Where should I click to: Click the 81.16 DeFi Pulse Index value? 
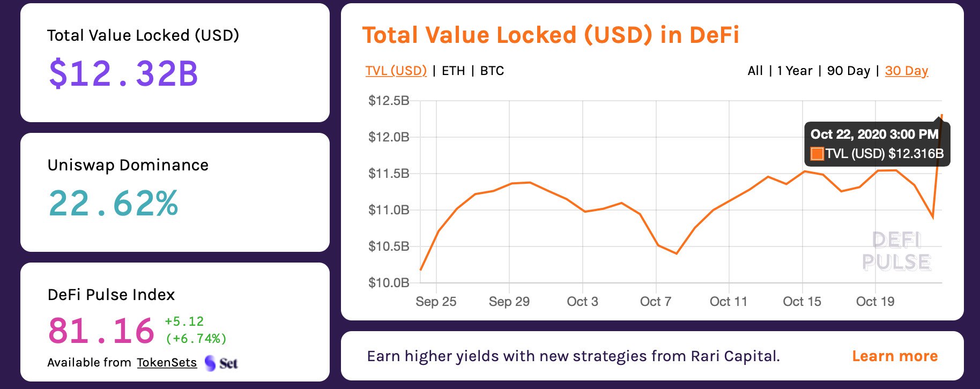tap(101, 331)
